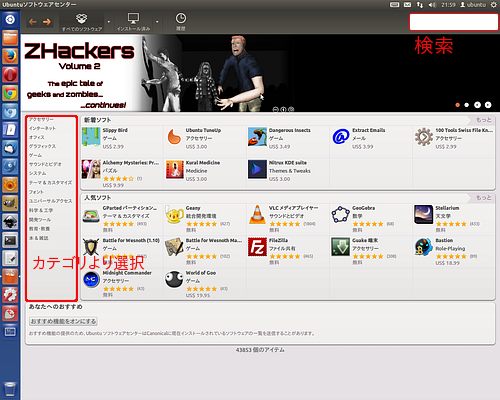Image resolution: width=500 pixels, height=400 pixels.
Task: Open Midnight Commander icon
Action: point(91,279)
